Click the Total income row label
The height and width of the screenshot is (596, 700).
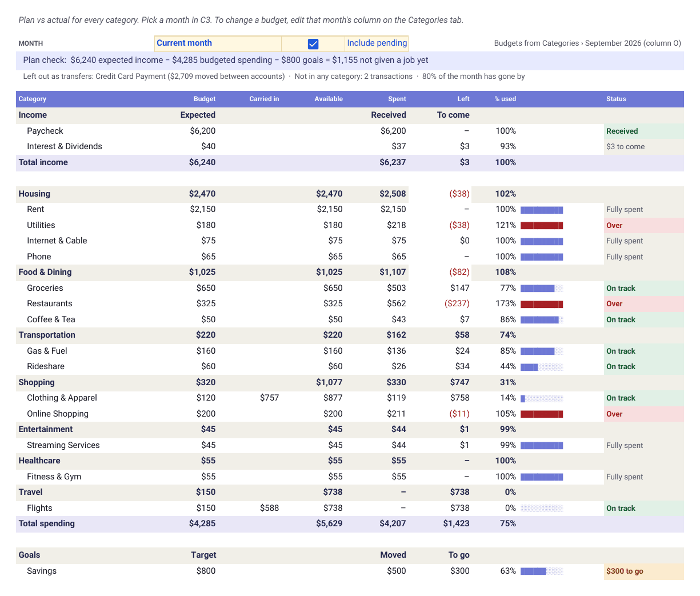pyautogui.click(x=43, y=162)
